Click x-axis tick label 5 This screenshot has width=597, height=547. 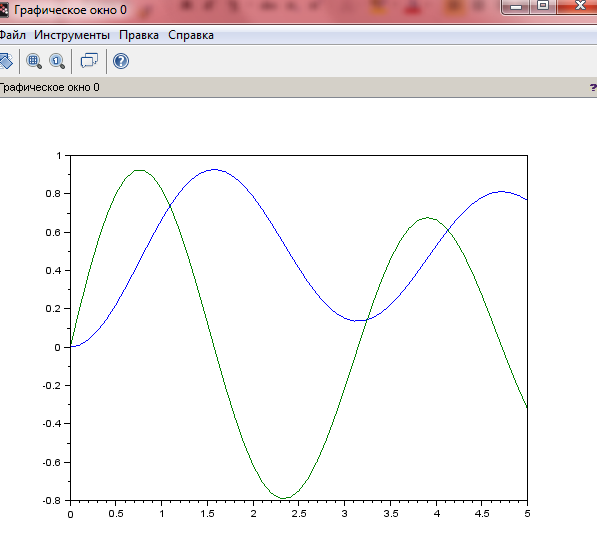(x=527, y=514)
